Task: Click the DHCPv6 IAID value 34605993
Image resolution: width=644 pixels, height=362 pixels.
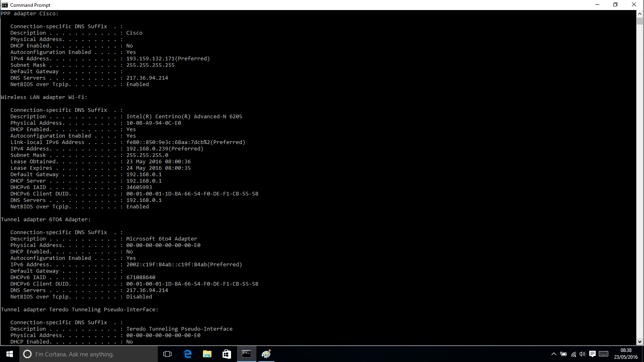Action: tap(139, 187)
